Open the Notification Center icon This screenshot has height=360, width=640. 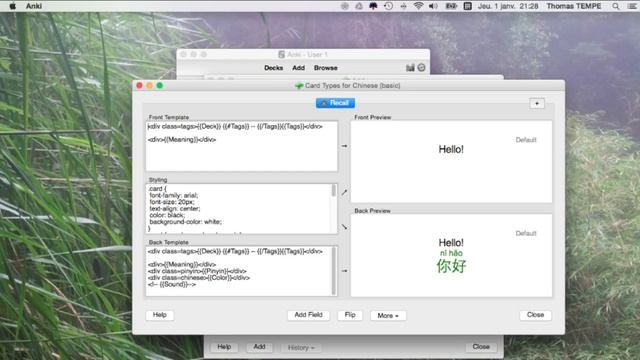click(632, 6)
